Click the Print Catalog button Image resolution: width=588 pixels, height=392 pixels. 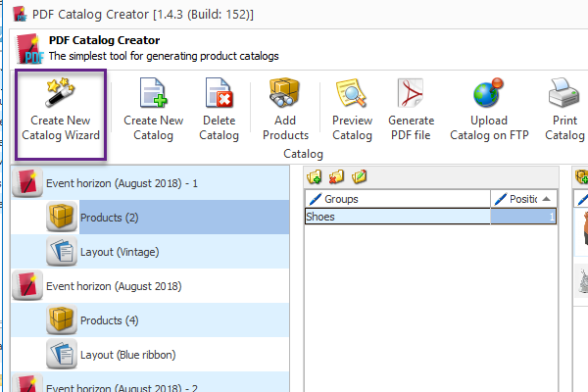pyautogui.click(x=564, y=110)
